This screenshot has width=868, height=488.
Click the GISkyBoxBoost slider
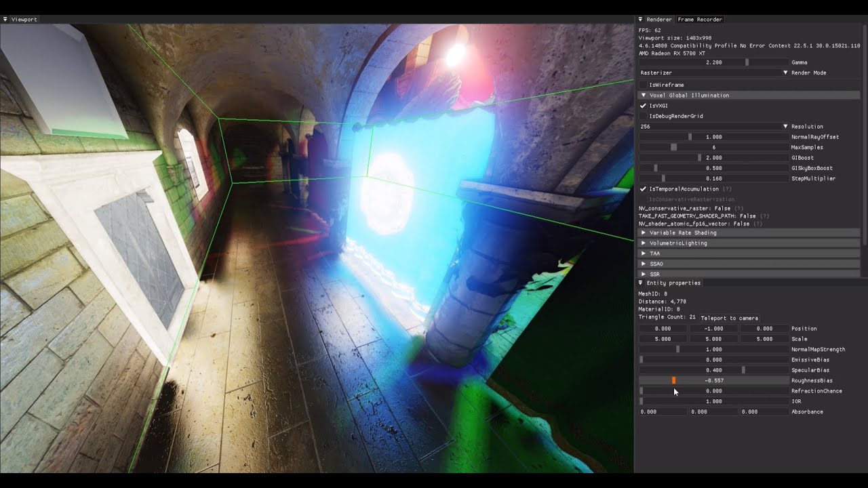point(713,168)
